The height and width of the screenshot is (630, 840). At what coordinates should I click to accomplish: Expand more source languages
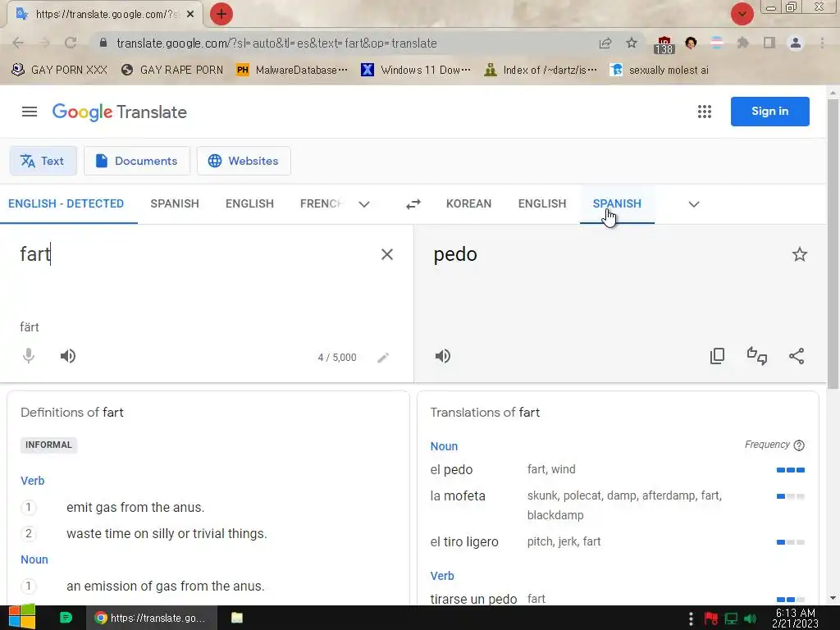coord(364,204)
